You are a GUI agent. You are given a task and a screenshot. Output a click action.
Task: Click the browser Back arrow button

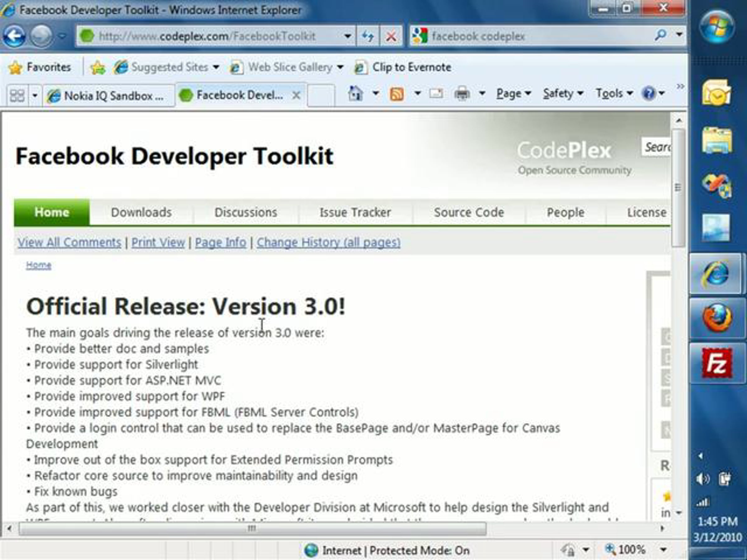(14, 36)
